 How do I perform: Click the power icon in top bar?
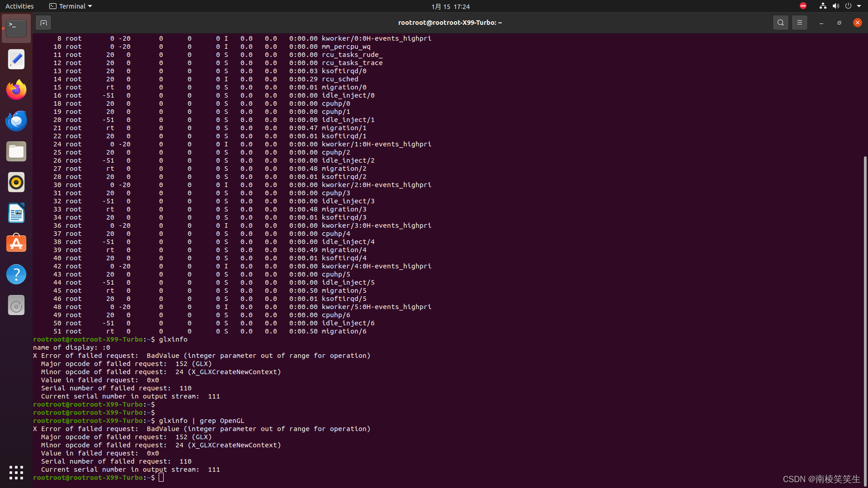[848, 6]
